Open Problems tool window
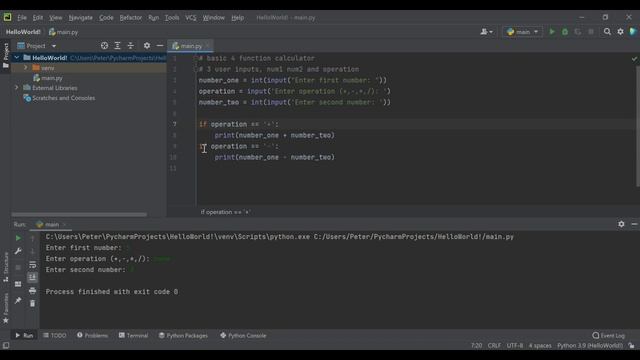This screenshot has height=360, width=640. (92, 336)
